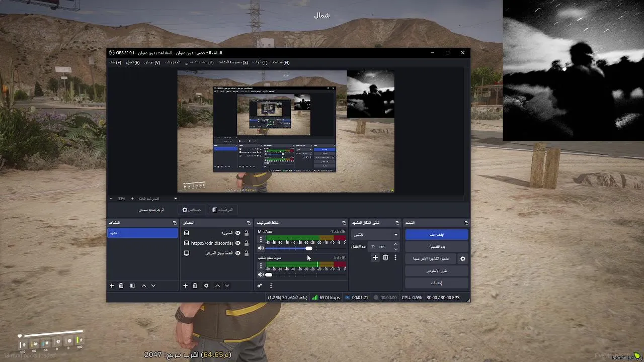
Task: Remove the scene using the Scenes trash icon
Action: coord(121,286)
